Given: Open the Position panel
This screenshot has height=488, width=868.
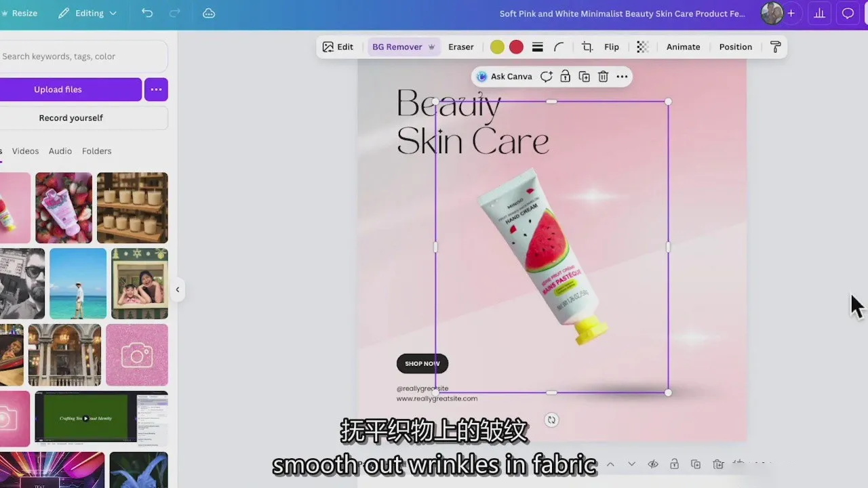Looking at the screenshot, I should (x=735, y=47).
